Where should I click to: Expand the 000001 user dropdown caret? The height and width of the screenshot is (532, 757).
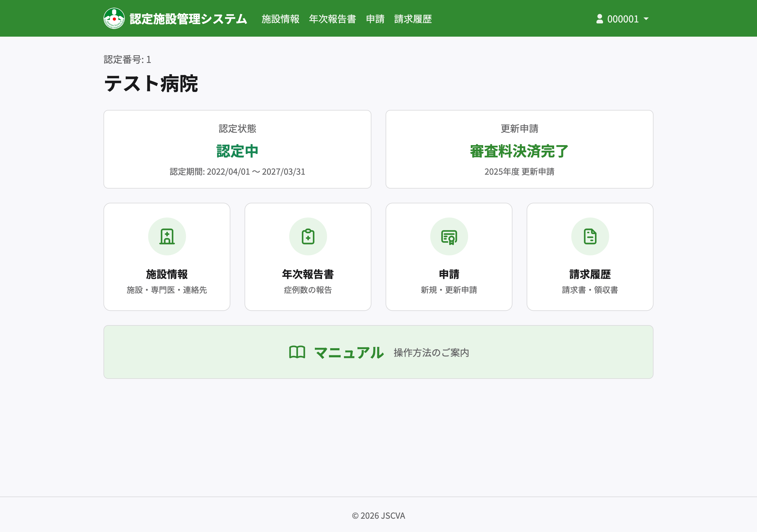click(646, 19)
